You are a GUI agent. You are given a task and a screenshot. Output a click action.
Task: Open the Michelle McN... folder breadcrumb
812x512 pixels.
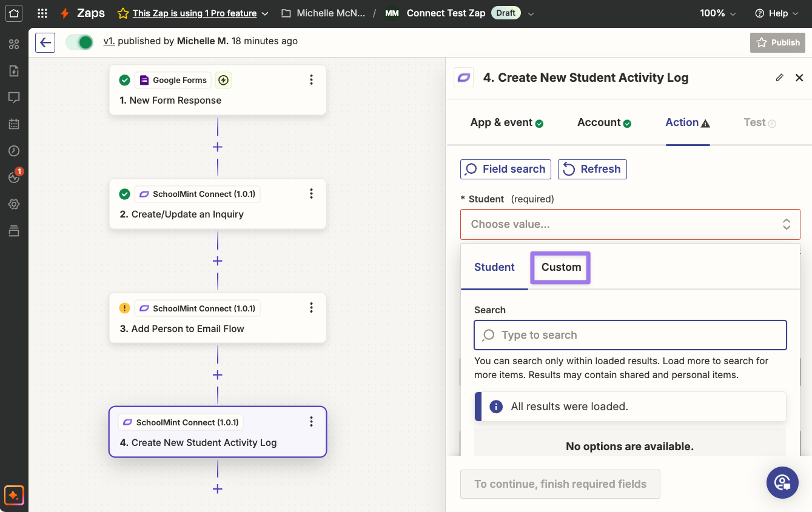pos(323,13)
